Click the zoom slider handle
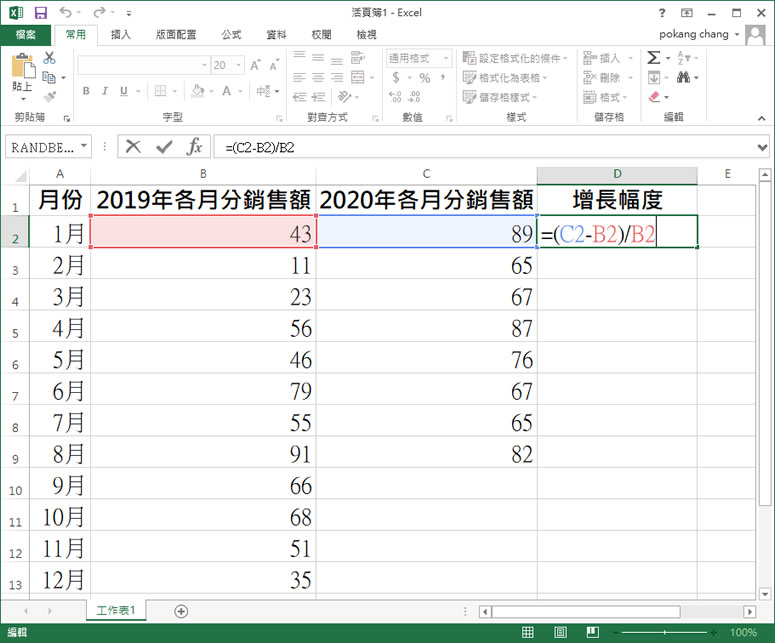 point(665,632)
